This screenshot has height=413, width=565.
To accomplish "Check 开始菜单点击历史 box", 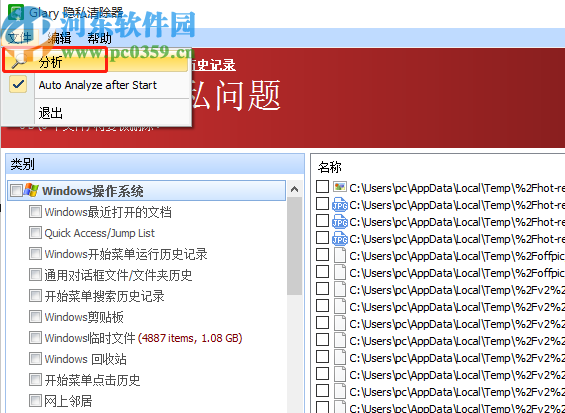I will pyautogui.click(x=35, y=380).
